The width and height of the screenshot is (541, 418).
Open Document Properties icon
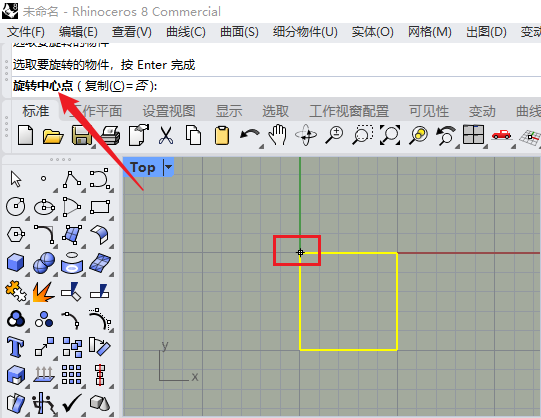pyautogui.click(x=139, y=135)
